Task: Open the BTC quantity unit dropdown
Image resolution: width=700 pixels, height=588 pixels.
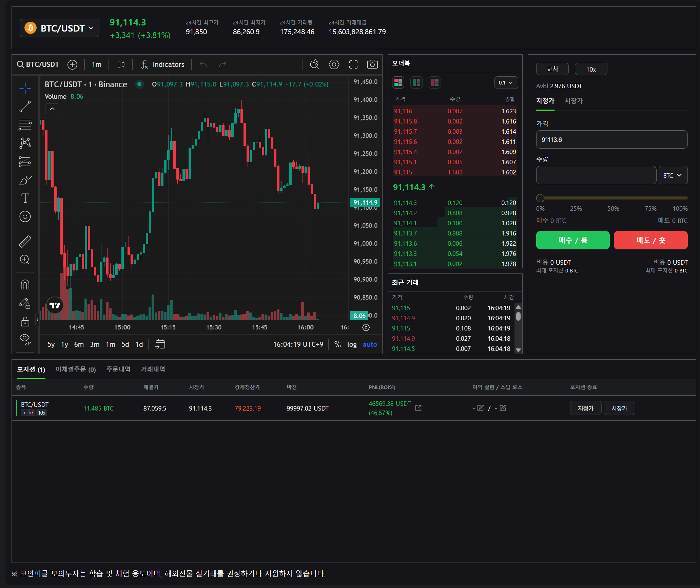Action: pyautogui.click(x=673, y=175)
